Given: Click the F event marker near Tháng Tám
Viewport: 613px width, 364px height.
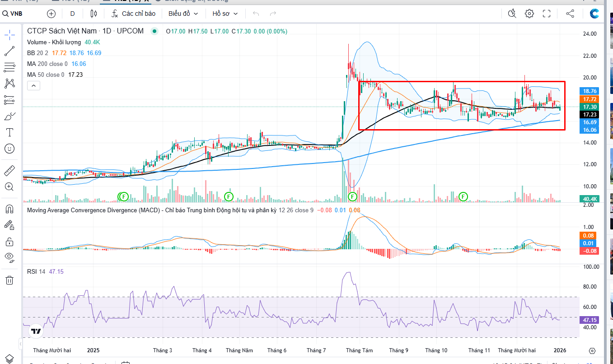Looking at the screenshot, I should point(353,196).
